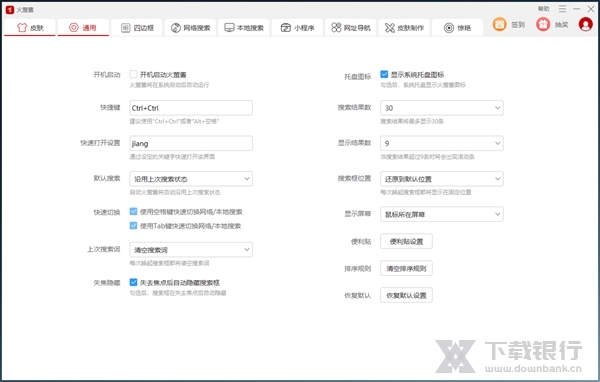The image size is (600, 382).
Task: Expand the 搜索框位置 dropdown
Action: 442,179
